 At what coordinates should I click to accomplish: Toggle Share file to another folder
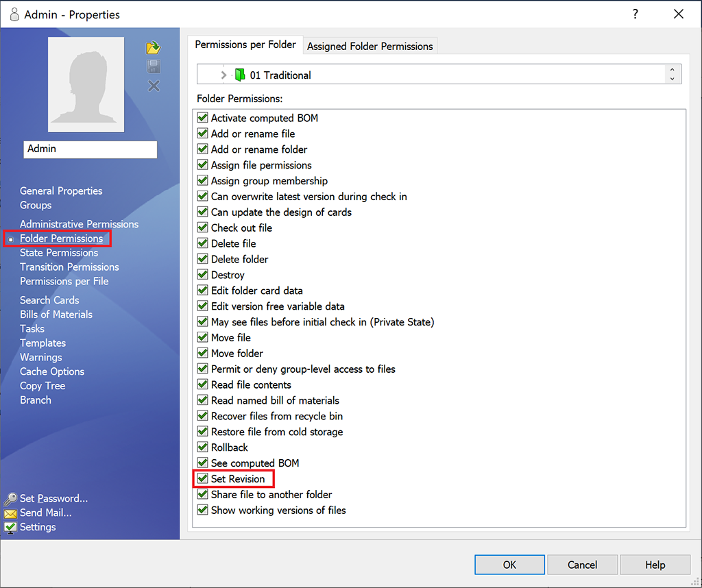tap(202, 494)
